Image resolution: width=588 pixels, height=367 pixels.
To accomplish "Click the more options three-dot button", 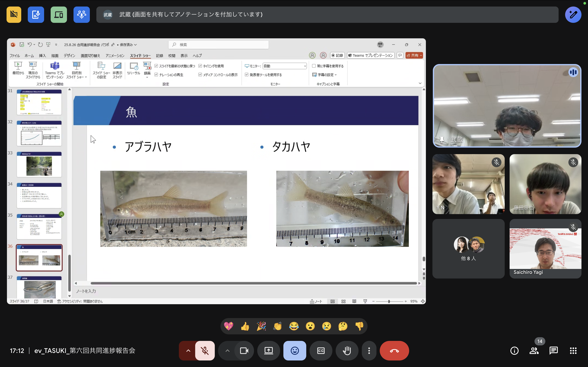I will tap(369, 350).
